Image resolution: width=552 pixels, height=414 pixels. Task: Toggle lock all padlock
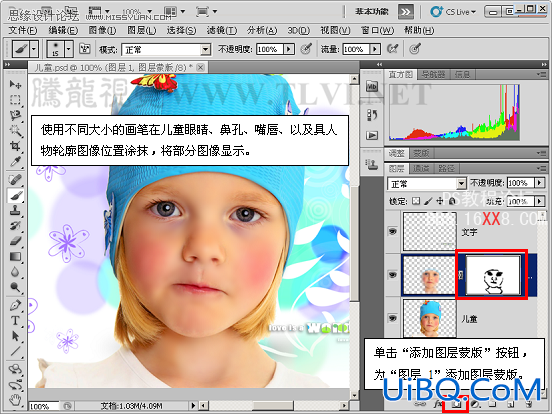pos(452,201)
